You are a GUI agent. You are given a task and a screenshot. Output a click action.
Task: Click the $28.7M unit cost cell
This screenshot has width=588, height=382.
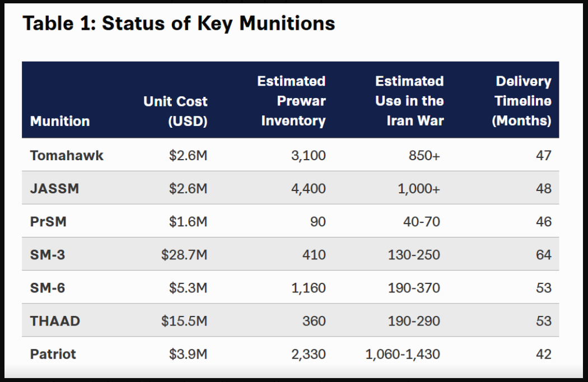(x=184, y=255)
